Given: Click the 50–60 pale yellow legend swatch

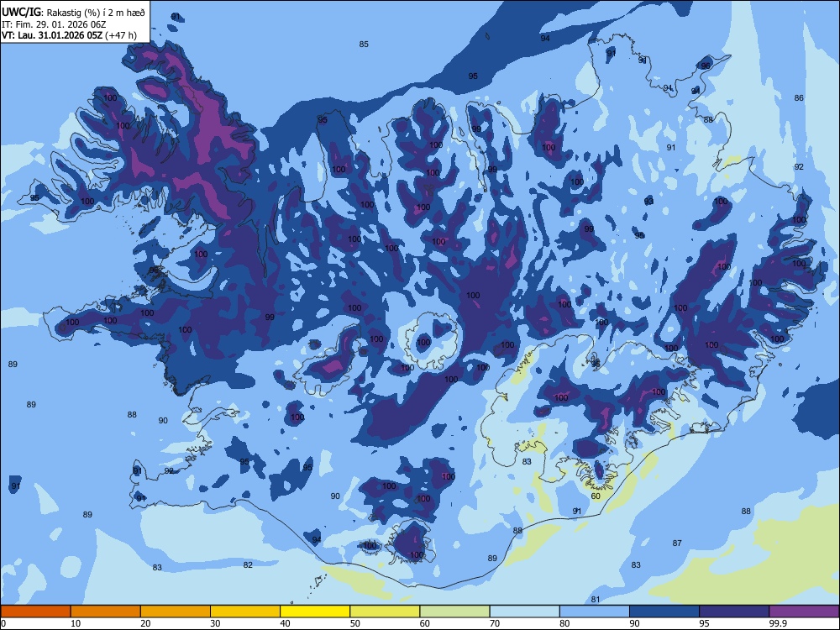Looking at the screenshot, I should tap(385, 612).
